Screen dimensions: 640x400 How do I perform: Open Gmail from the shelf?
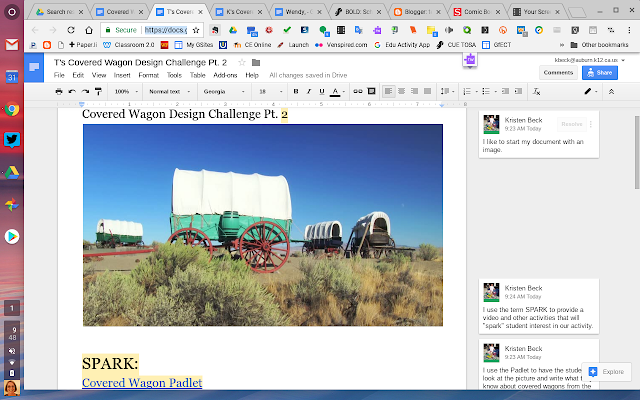(12, 44)
